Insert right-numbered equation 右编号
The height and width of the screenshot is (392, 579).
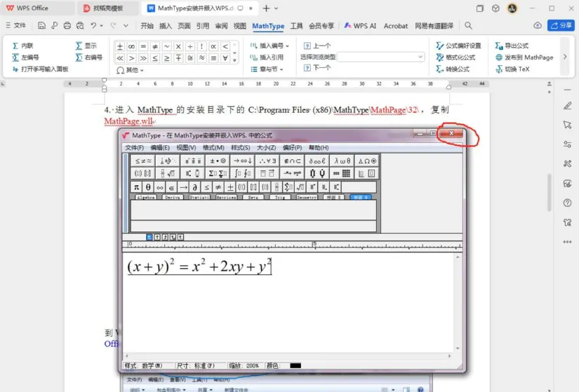coord(89,58)
